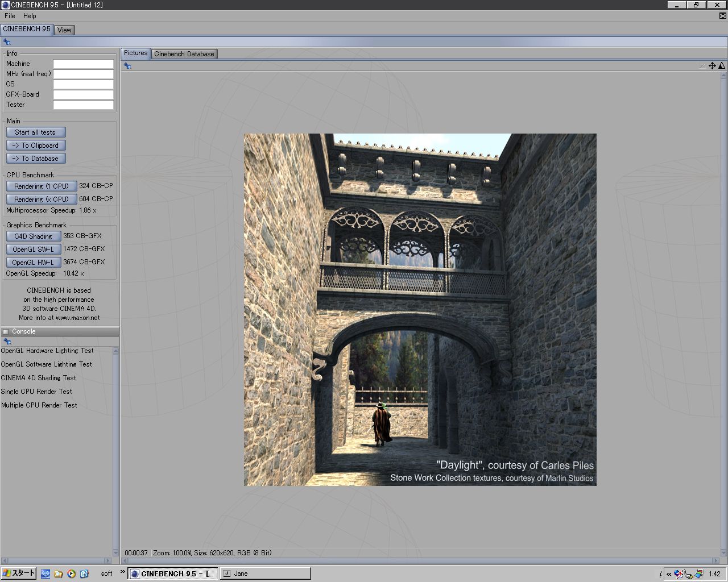Viewport: 728px width, 582px height.
Task: Start the OpenGL SW-L test
Action: pos(34,249)
